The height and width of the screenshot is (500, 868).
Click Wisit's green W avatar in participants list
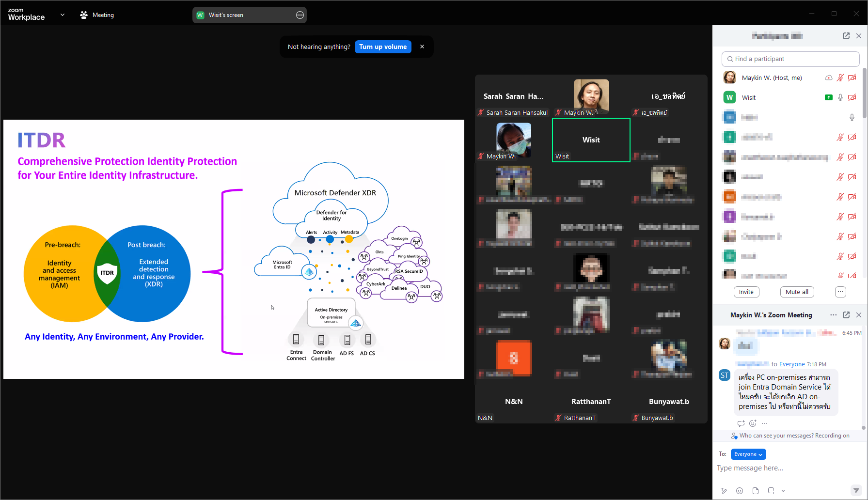coord(729,97)
